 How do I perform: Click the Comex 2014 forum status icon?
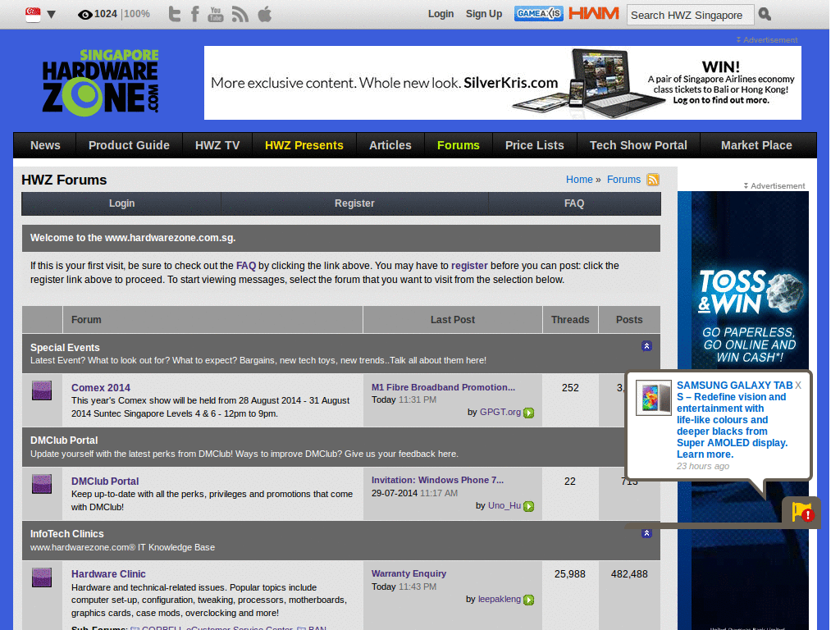click(x=42, y=390)
